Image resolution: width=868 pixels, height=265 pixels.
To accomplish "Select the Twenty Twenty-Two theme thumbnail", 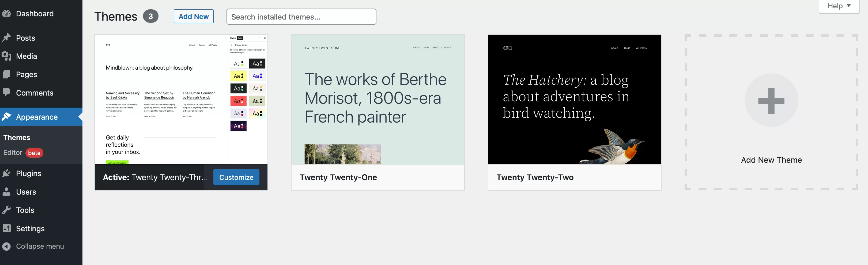I will [x=574, y=100].
